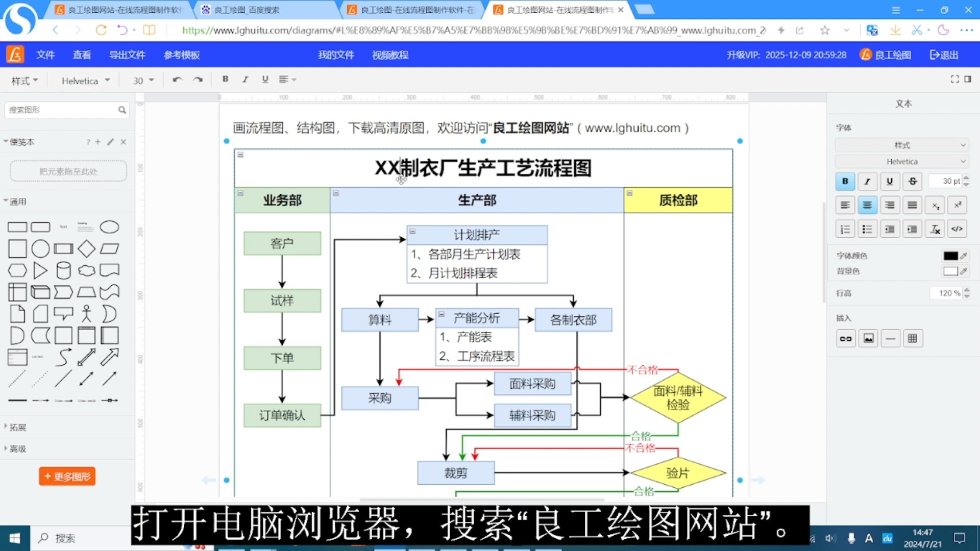Toggle underline in the right text panel
The height and width of the screenshot is (551, 980).
pyautogui.click(x=890, y=181)
